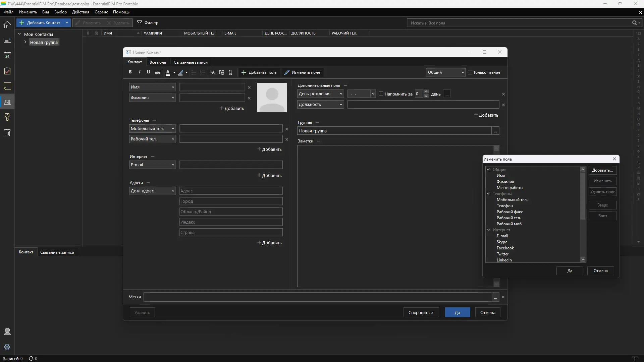
Task: Open the Passwords key module
Action: tap(7, 117)
